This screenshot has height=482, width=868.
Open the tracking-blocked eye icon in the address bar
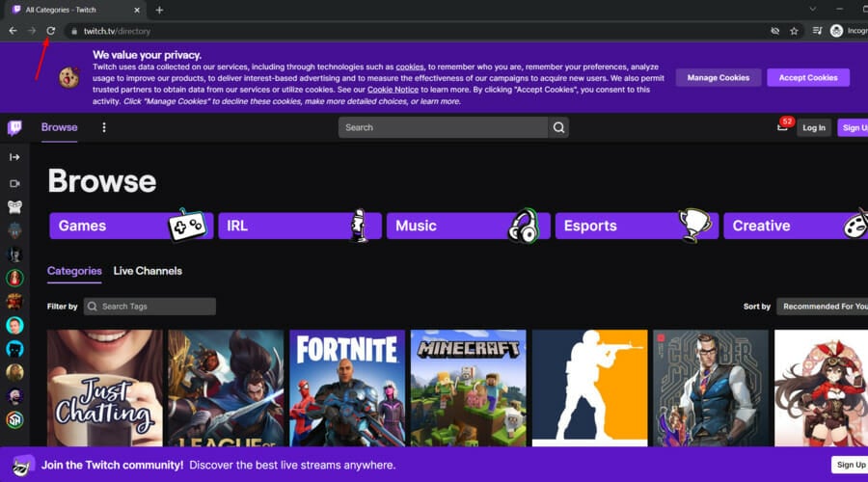pos(775,31)
